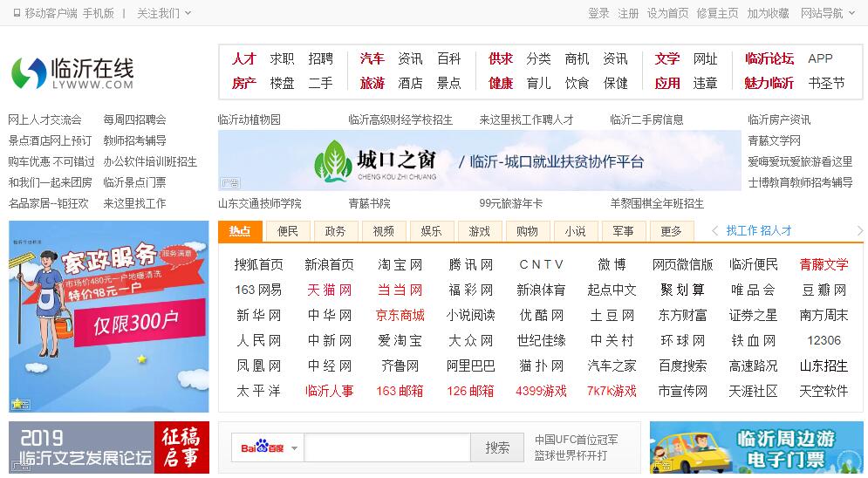The height and width of the screenshot is (478, 868).
Task: Focus the Baidu search input field
Action: [x=387, y=447]
